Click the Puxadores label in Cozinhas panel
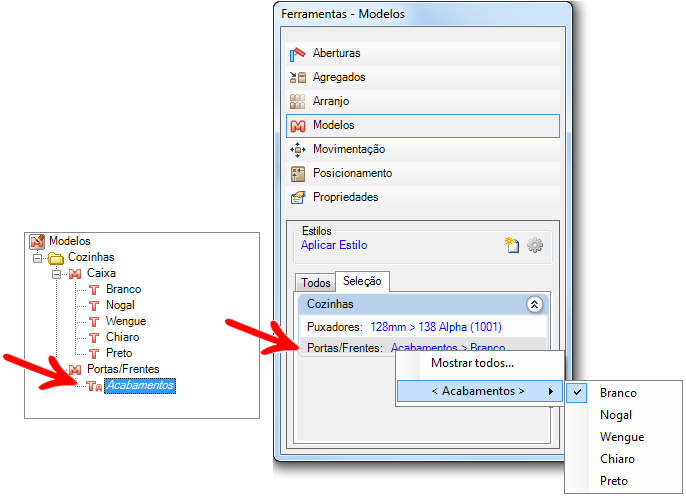The image size is (686, 496). pos(335,328)
